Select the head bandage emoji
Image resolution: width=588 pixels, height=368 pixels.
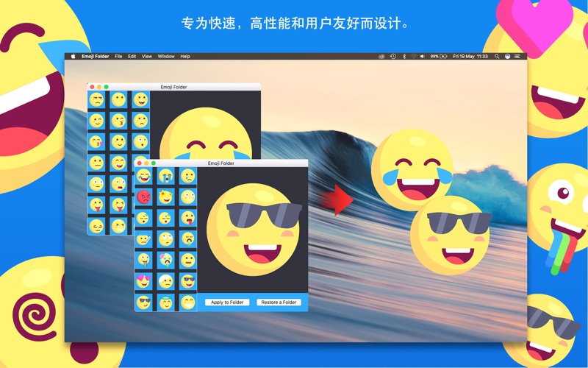(x=165, y=281)
